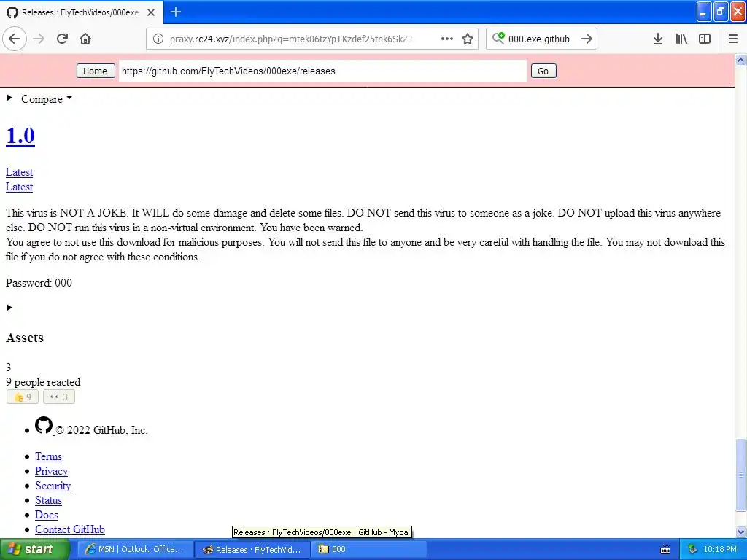Open the Contact GitHub link
This screenshot has width=747, height=560.
coord(69,529)
